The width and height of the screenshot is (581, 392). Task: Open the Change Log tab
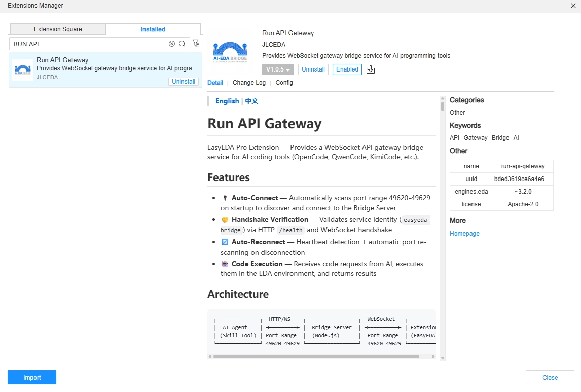(249, 83)
